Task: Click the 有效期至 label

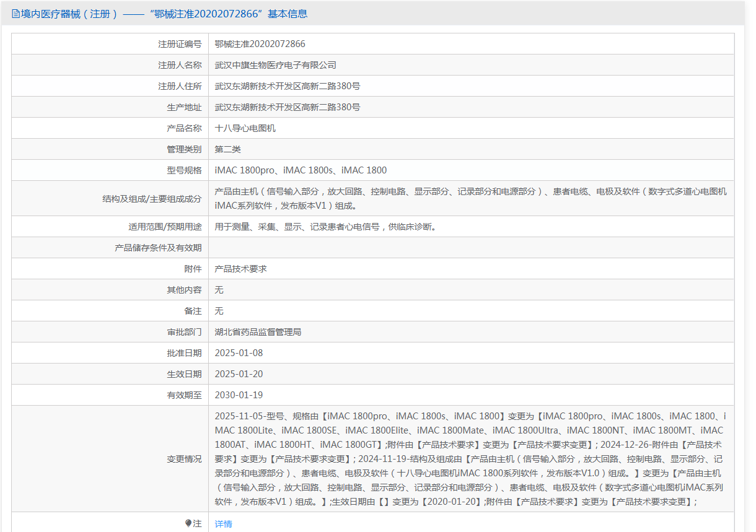Action: (x=184, y=395)
